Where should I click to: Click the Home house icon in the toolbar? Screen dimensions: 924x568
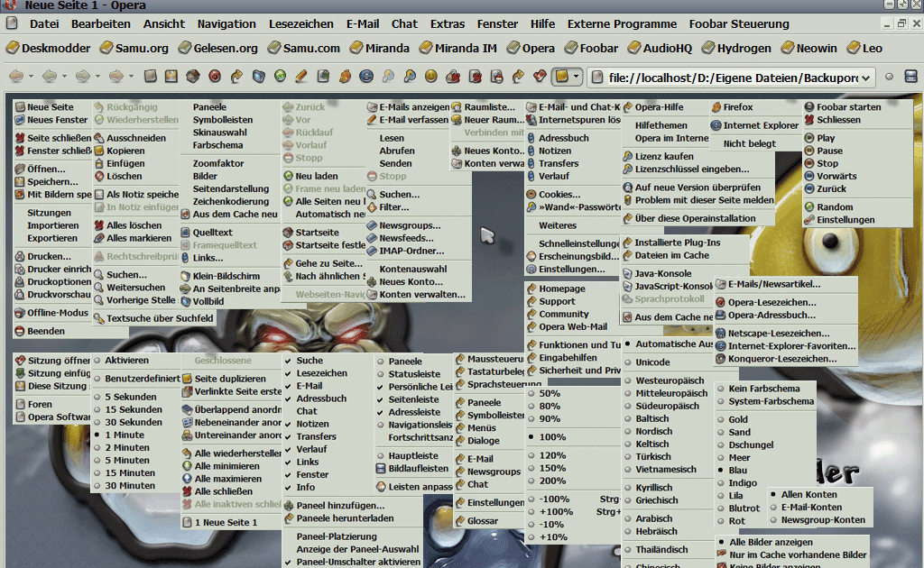[193, 77]
